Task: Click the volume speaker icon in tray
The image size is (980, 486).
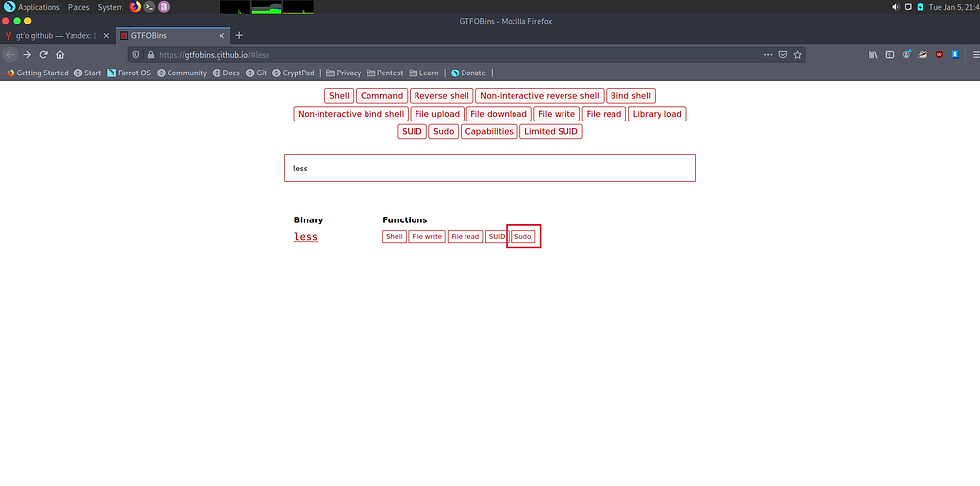Action: 896,7
